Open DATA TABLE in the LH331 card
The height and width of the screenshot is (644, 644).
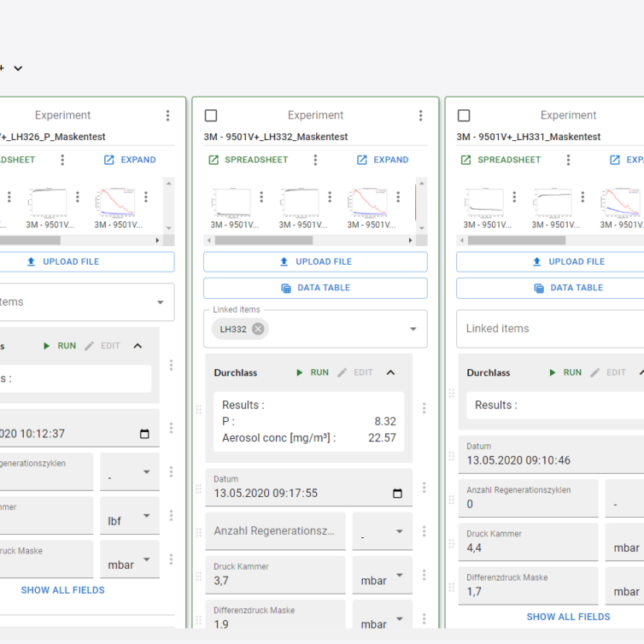coord(567,288)
